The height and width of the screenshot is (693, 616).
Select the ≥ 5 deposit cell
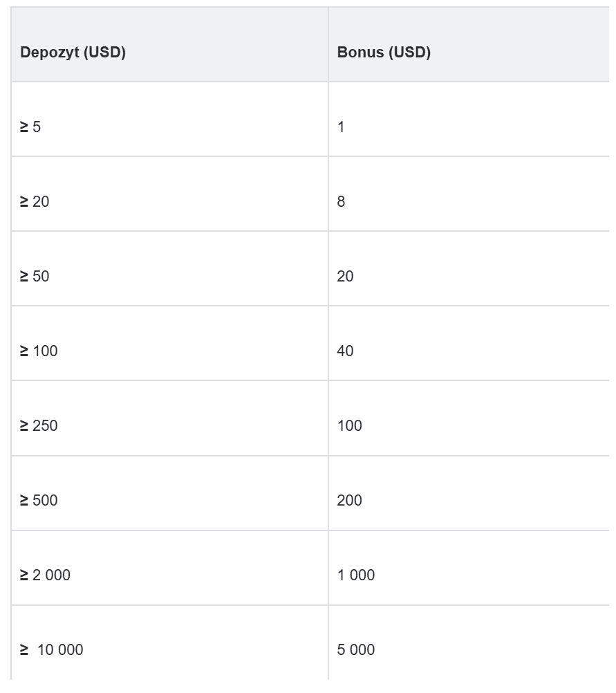(30, 127)
